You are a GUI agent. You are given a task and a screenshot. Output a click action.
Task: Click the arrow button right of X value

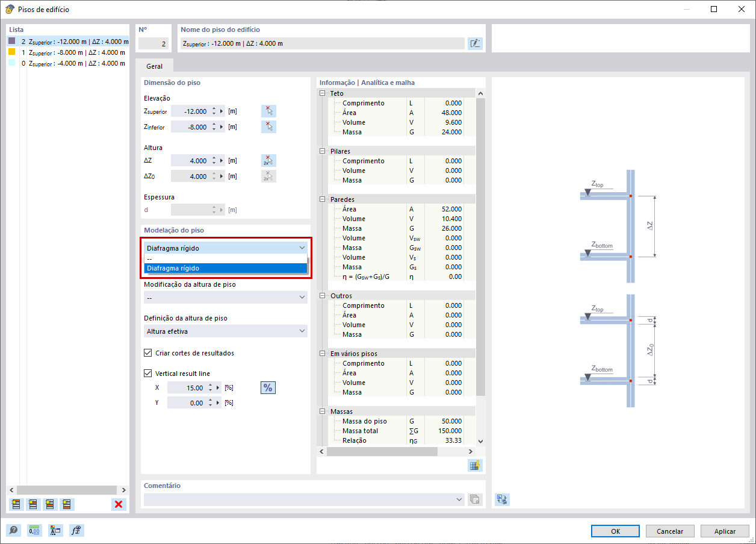point(217,388)
